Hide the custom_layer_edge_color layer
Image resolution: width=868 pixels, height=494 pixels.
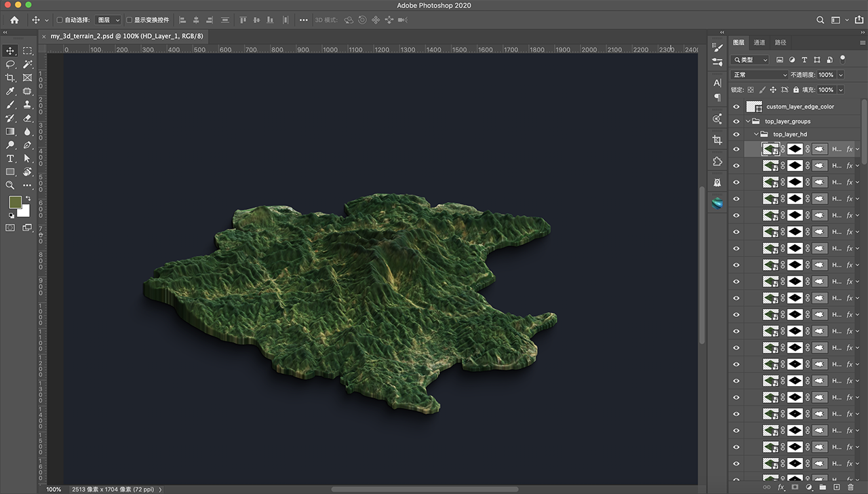click(x=736, y=107)
